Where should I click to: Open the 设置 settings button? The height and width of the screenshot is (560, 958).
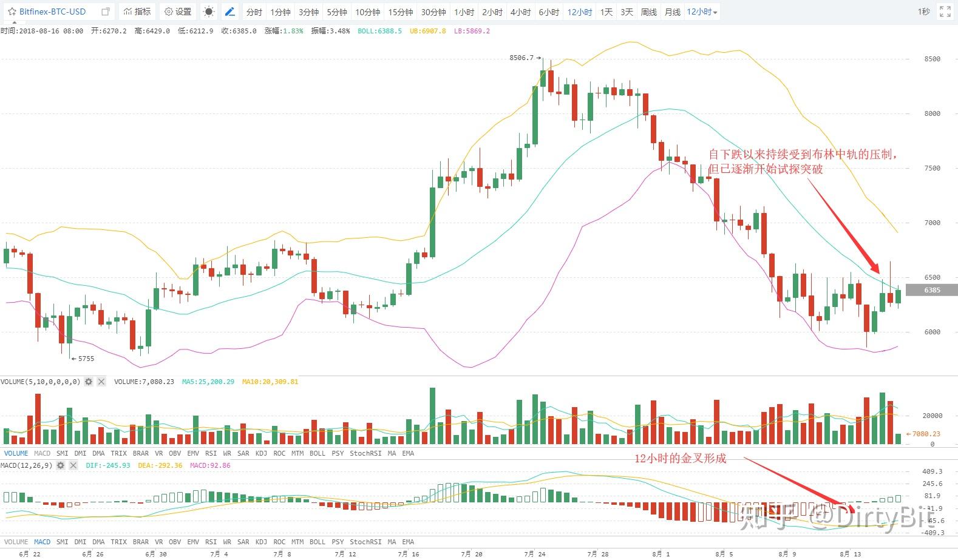(x=178, y=12)
